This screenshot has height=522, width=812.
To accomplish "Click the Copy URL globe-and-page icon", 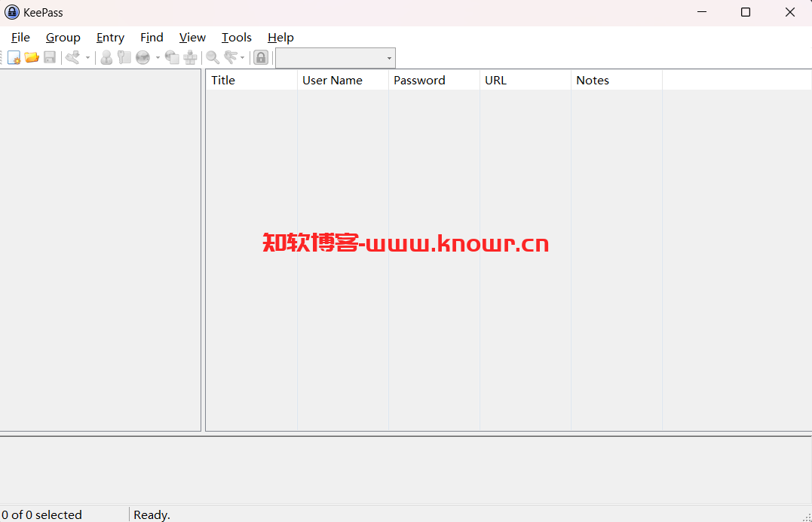I will click(172, 57).
